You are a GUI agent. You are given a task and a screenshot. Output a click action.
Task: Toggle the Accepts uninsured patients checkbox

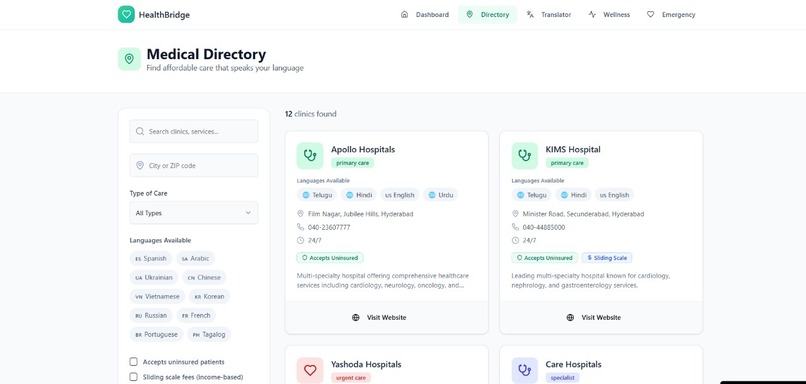(x=134, y=361)
